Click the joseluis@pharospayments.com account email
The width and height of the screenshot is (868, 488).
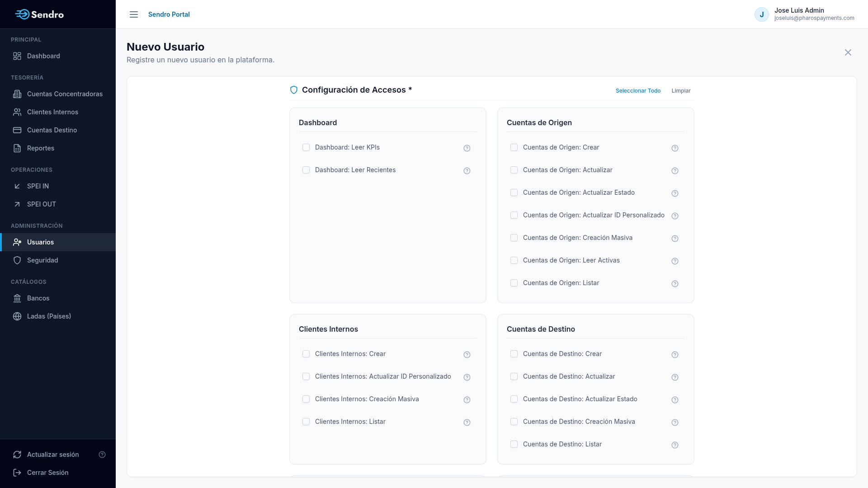coord(814,18)
